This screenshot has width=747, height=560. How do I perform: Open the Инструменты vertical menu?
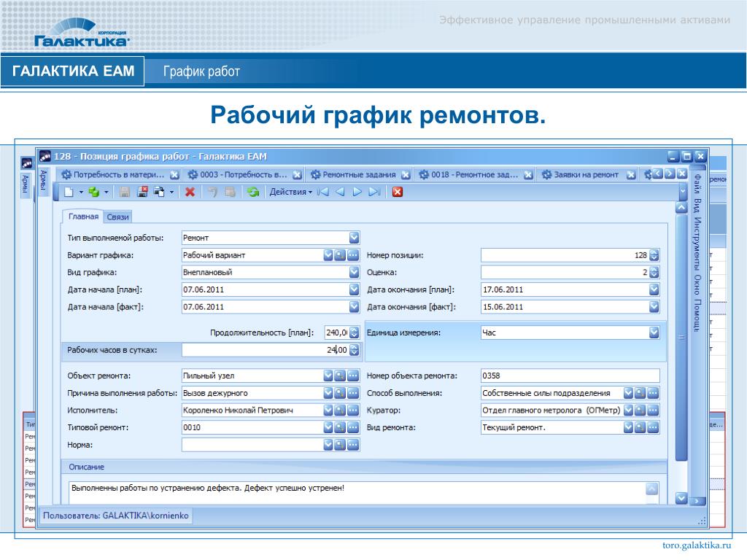pyautogui.click(x=698, y=244)
